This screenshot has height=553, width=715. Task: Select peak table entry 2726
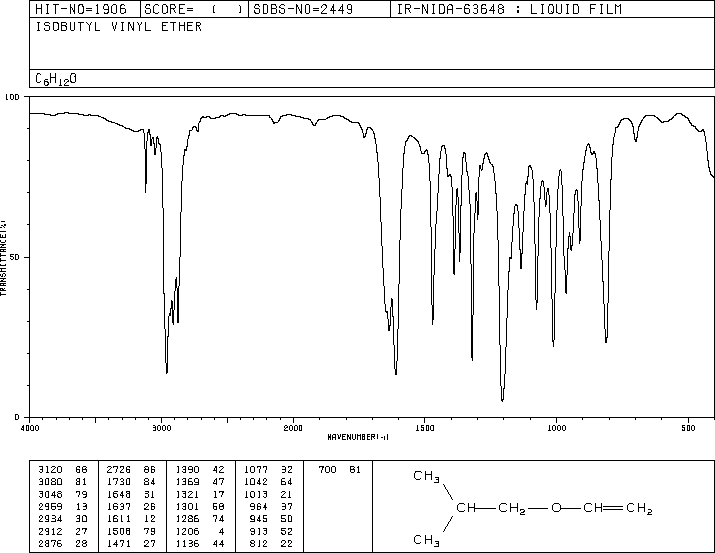[x=119, y=470]
